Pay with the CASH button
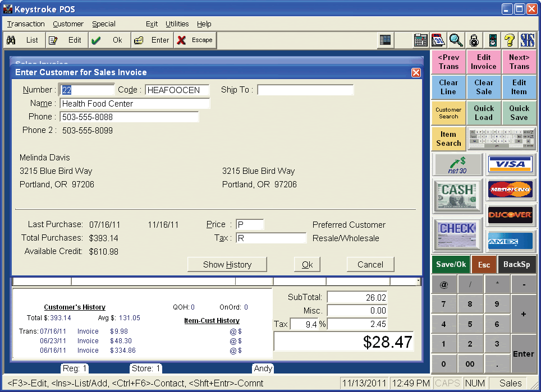This screenshot has width=541, height=392. point(458,196)
